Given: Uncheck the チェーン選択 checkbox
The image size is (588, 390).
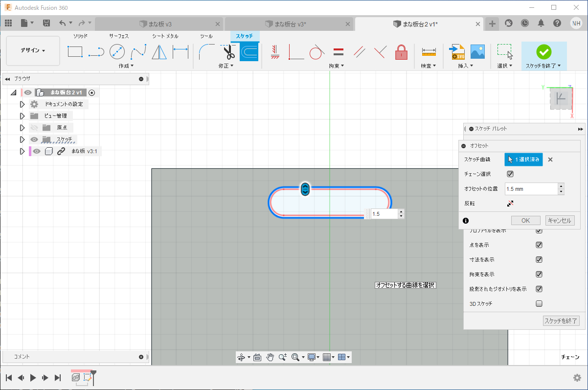Looking at the screenshot, I should pos(510,174).
